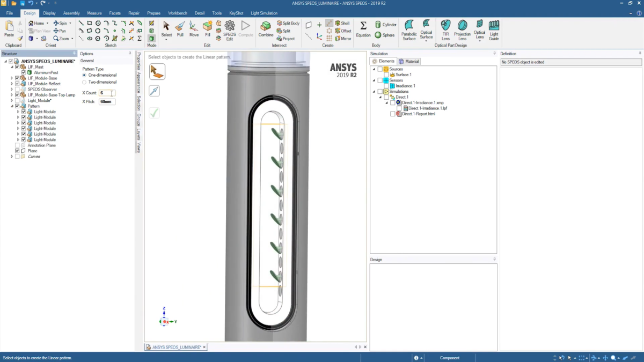Click the direction tool guide icon
The width and height of the screenshot is (644, 362).
click(x=154, y=91)
